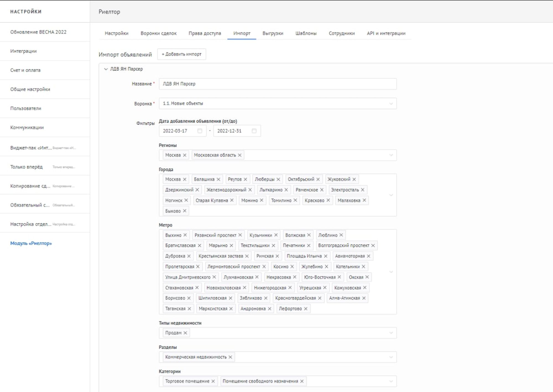Remove the Балашиха city tag

(x=218, y=179)
